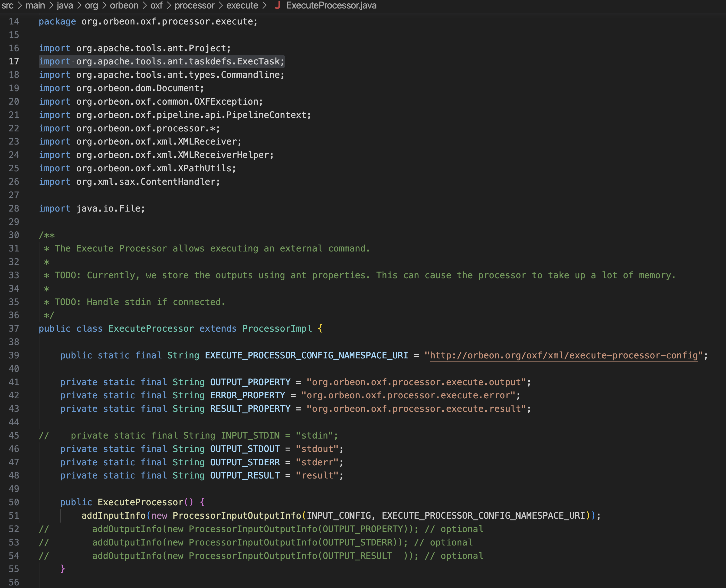726x588 pixels.
Task: Click the 'oxf' breadcrumb segment
Action: tap(156, 5)
